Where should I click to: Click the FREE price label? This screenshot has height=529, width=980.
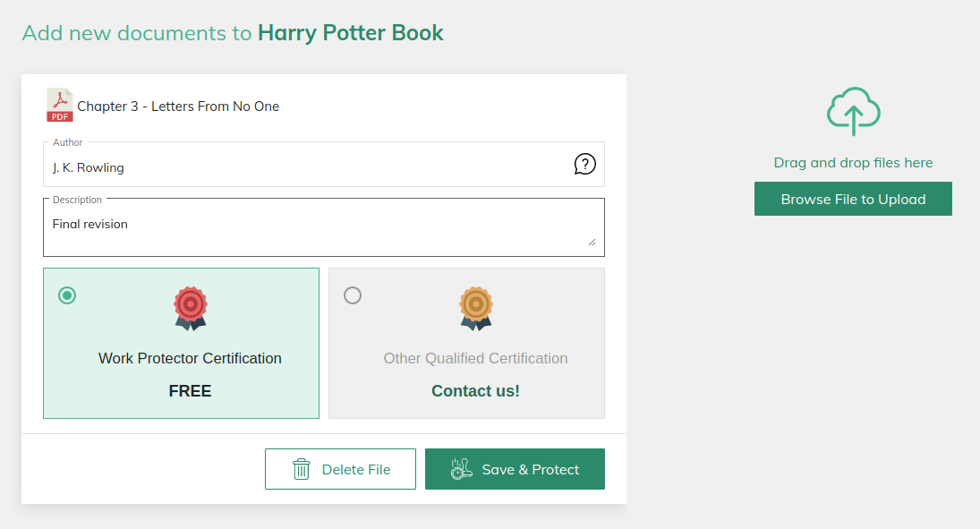[190, 391]
